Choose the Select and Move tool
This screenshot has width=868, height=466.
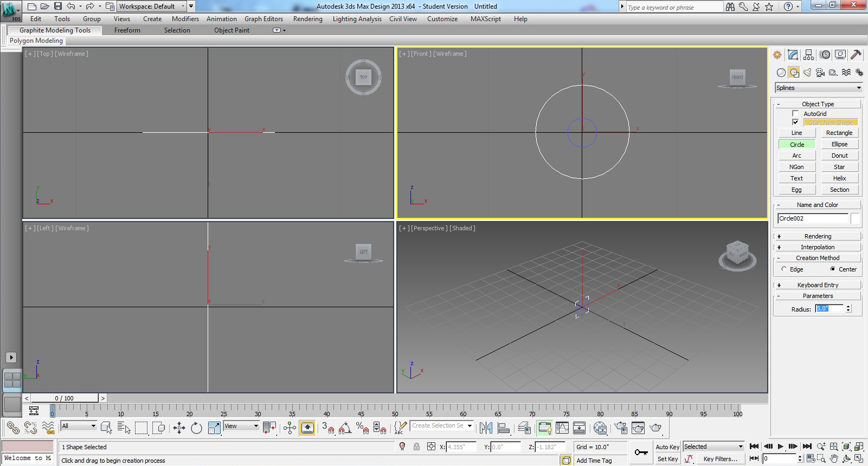[179, 428]
